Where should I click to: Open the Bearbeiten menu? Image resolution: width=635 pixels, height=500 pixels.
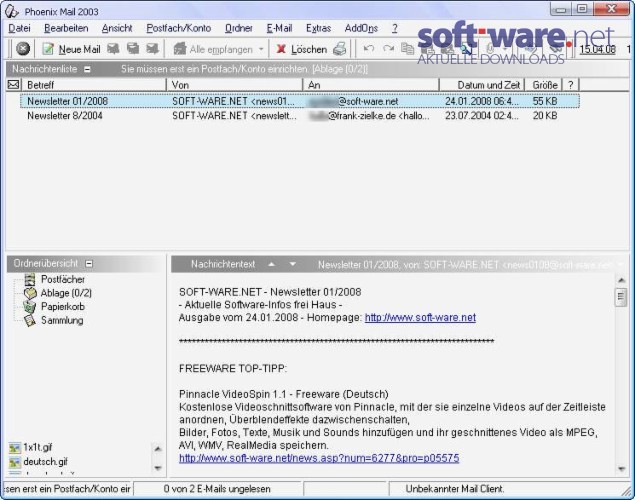pos(66,28)
